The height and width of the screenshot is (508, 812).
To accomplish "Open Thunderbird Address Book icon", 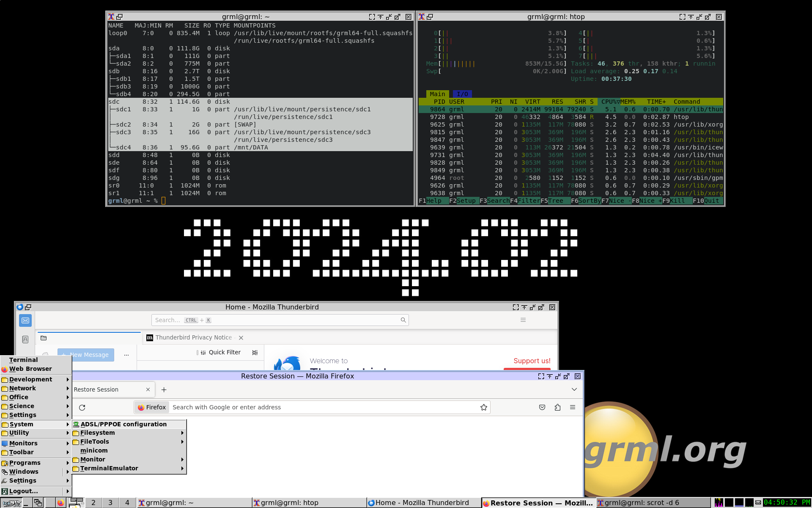I will coord(25,340).
